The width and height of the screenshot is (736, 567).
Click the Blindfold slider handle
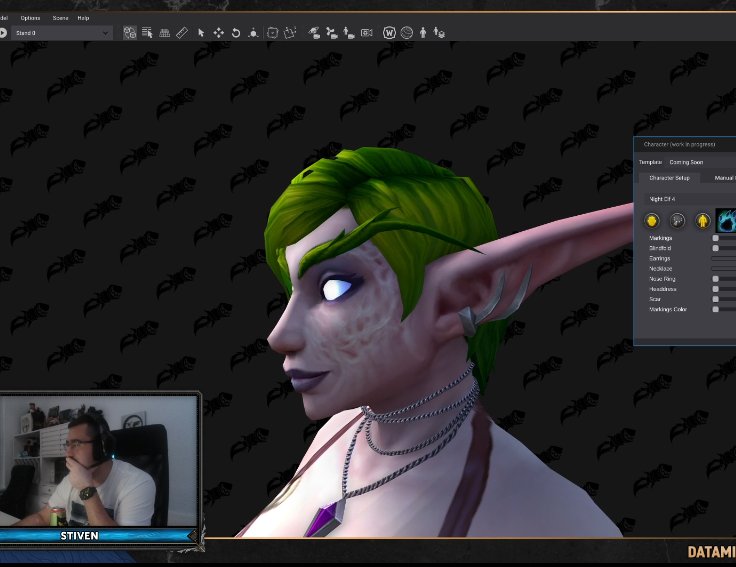click(715, 248)
